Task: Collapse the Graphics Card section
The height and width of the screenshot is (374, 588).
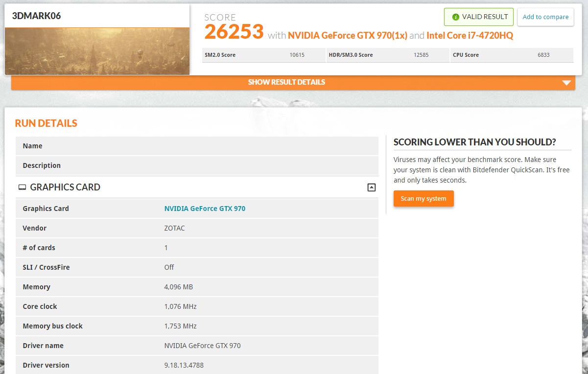Action: (x=372, y=187)
